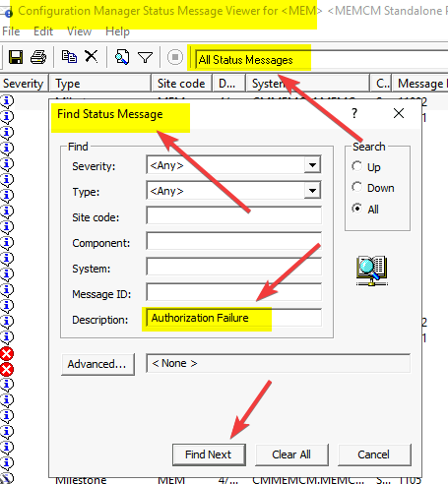The height and width of the screenshot is (484, 448).
Task: Sort by the System column header
Action: (307, 84)
